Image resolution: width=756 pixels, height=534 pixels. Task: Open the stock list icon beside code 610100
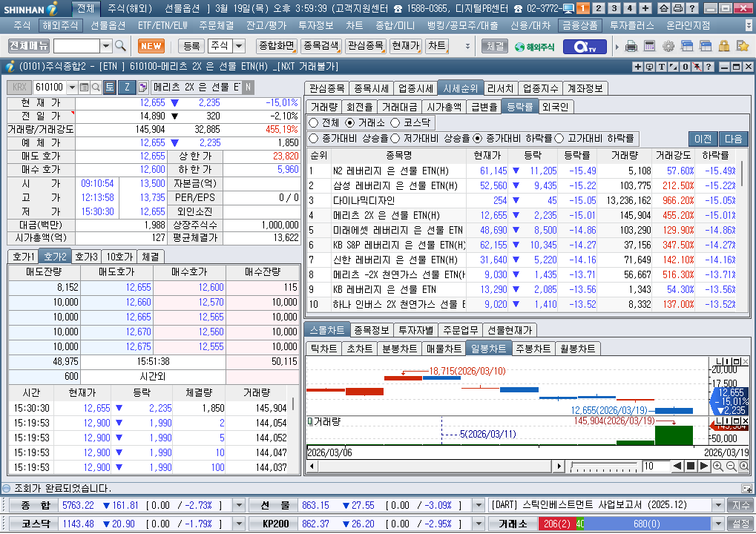point(85,88)
